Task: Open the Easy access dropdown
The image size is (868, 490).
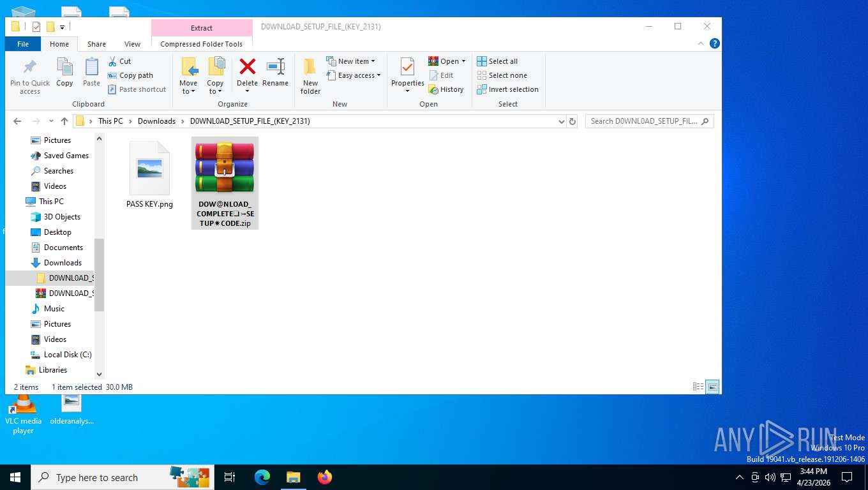Action: click(353, 75)
